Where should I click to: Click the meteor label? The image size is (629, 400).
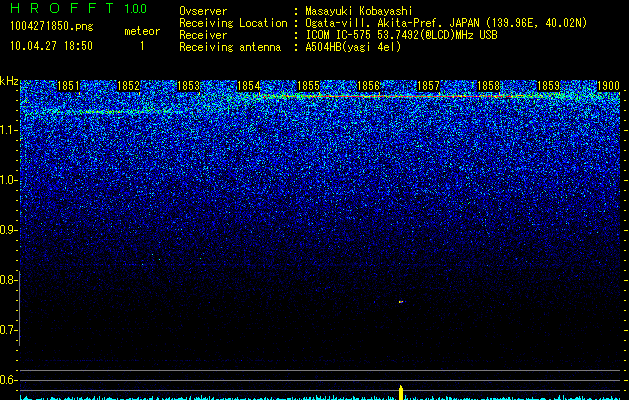coord(142,31)
